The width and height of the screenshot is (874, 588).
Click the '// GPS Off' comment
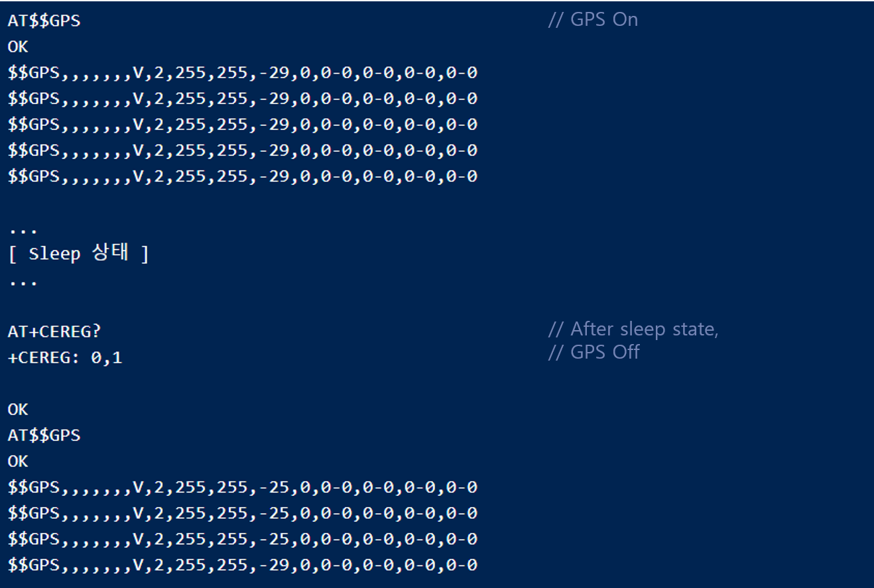pyautogui.click(x=593, y=352)
